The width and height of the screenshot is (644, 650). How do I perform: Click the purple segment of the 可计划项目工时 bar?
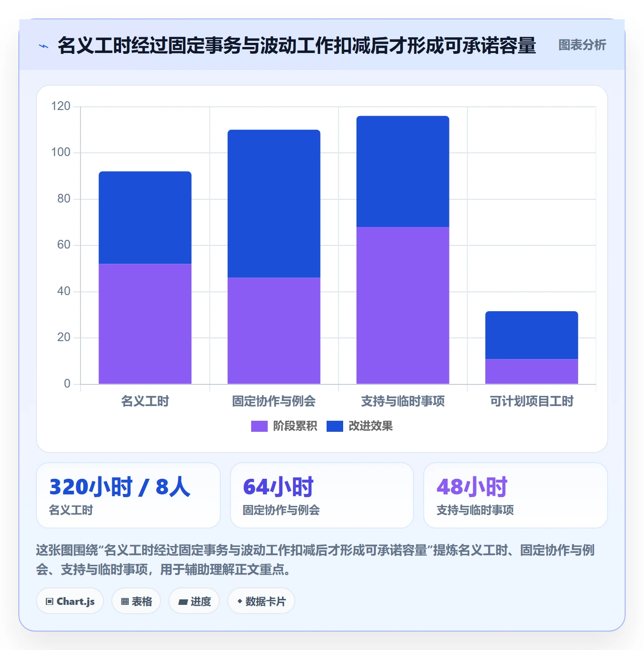[x=531, y=371]
